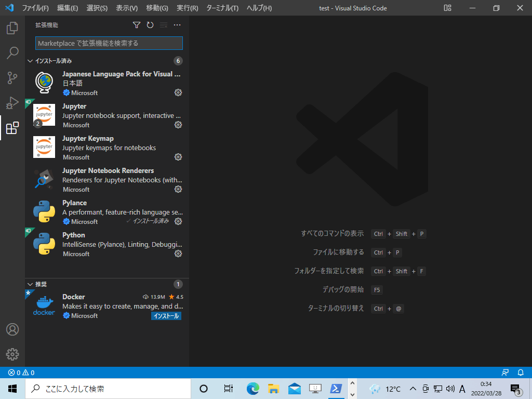Image resolution: width=532 pixels, height=399 pixels.
Task: Open Mail app from taskbar
Action: click(x=295, y=389)
